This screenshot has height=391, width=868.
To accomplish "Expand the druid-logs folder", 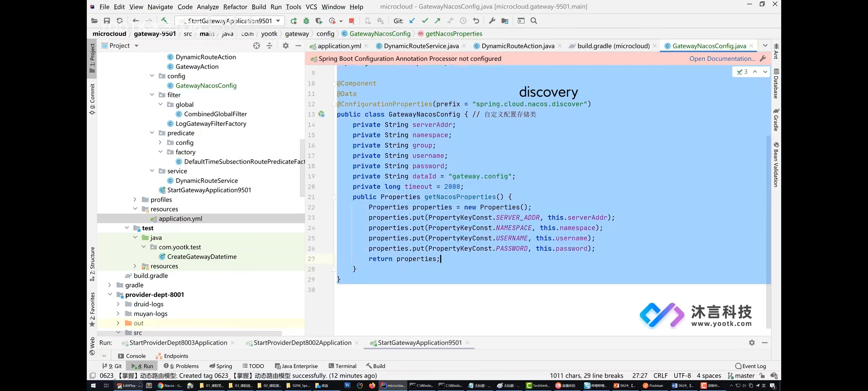I will (x=118, y=304).
